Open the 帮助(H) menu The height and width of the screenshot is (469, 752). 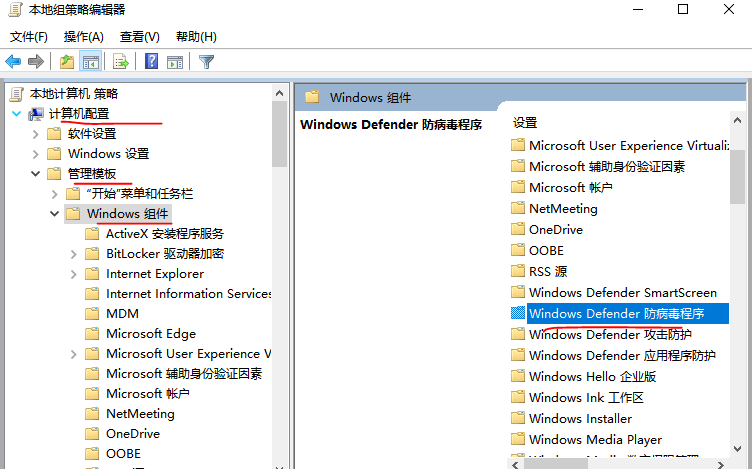pos(196,37)
